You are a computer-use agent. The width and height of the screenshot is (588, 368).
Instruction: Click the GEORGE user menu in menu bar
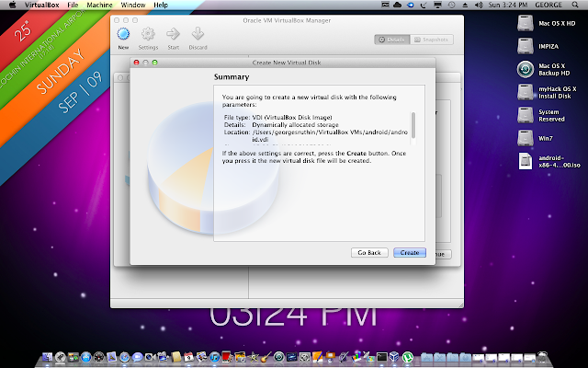point(548,5)
